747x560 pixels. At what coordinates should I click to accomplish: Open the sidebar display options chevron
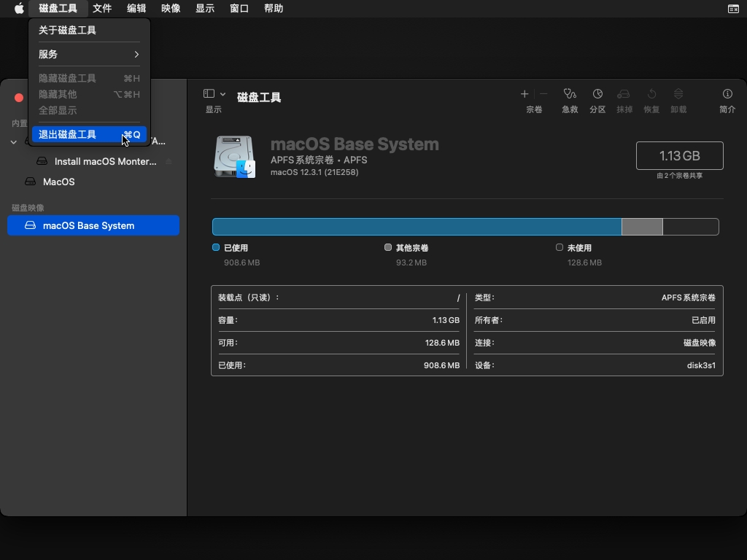(x=222, y=94)
